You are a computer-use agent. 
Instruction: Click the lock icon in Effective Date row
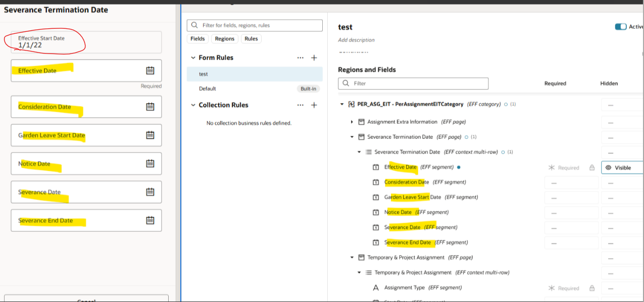pyautogui.click(x=592, y=168)
